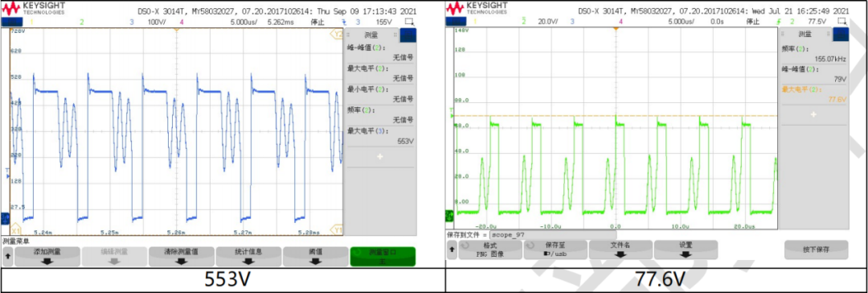The width and height of the screenshot is (868, 293).
Task: Select channel 2 indicator on right scope
Action: pos(523,22)
